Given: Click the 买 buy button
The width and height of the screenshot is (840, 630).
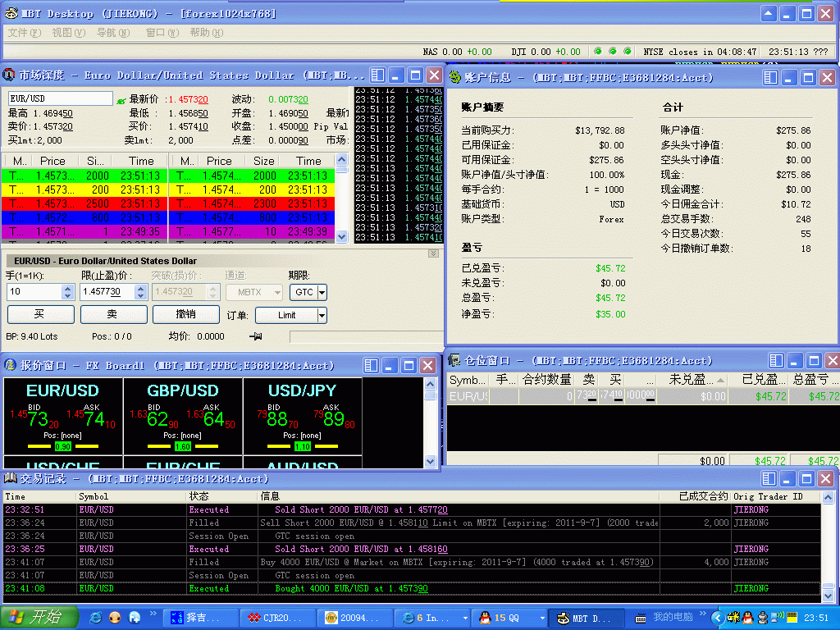Looking at the screenshot, I should [x=39, y=314].
